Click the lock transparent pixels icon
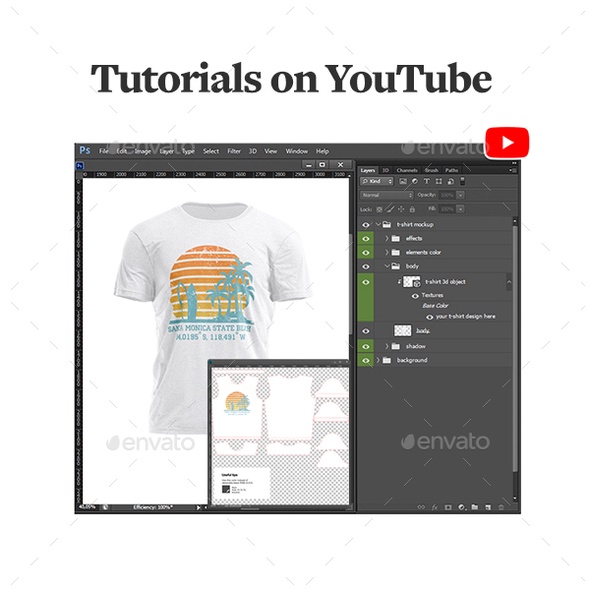 (379, 209)
